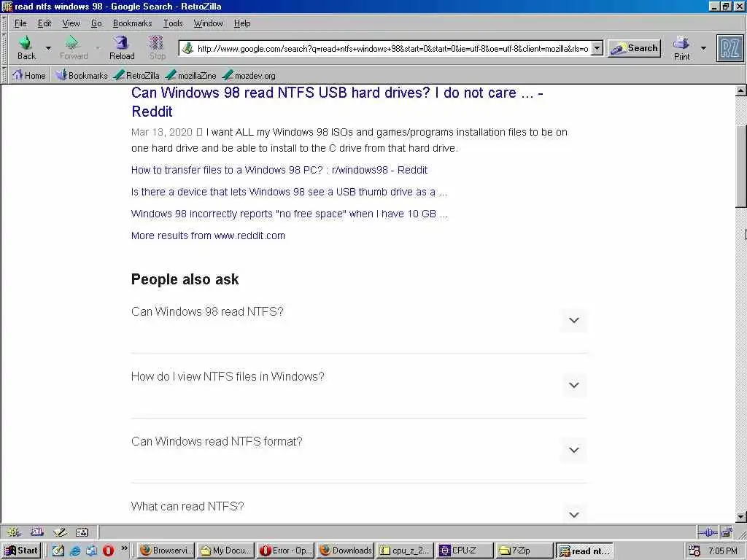The width and height of the screenshot is (747, 560).
Task: Expand hidden Quick Launch icons chevron
Action: (x=124, y=548)
